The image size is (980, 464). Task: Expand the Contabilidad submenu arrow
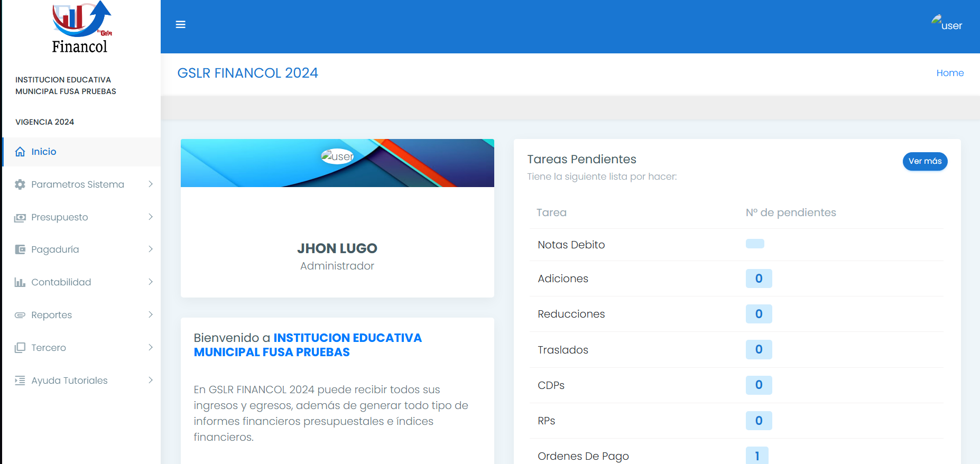pyautogui.click(x=151, y=282)
